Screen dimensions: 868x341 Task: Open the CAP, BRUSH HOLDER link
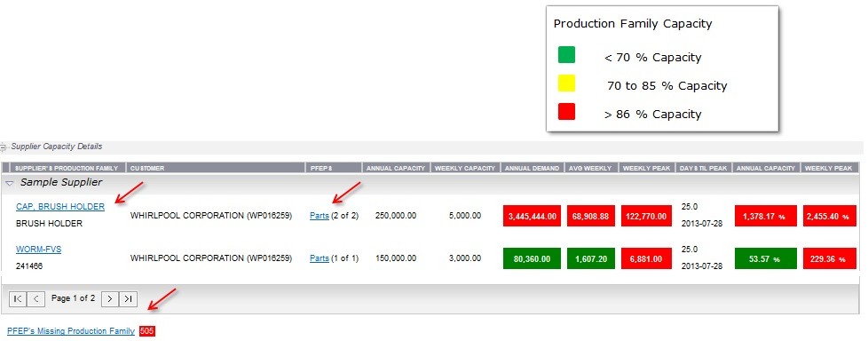point(60,207)
